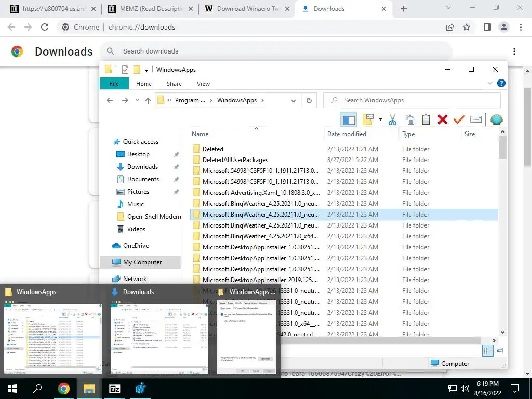The height and width of the screenshot is (399, 532).
Task: Open the Explorer help icon
Action: pos(501,83)
